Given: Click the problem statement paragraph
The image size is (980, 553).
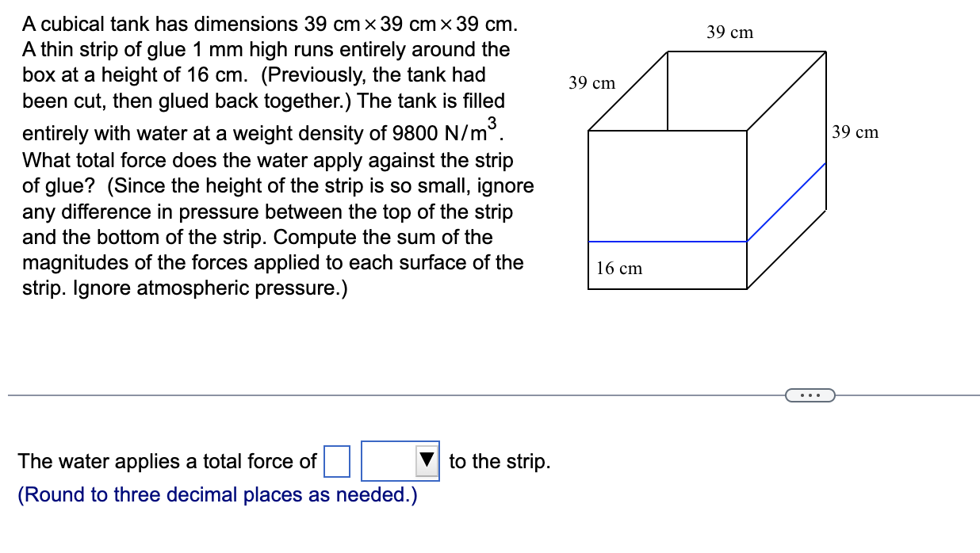Looking at the screenshot, I should coord(270,151).
